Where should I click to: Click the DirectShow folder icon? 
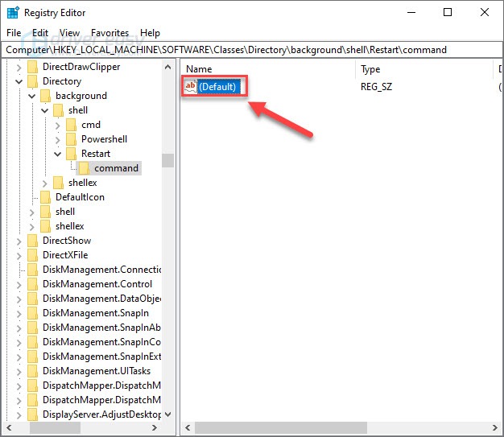32,241
